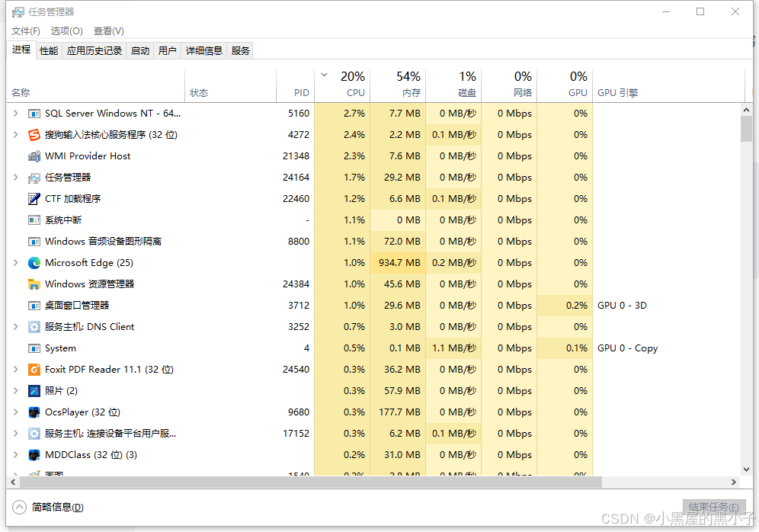Expand the Foxit PDF Reader group
This screenshot has width=759, height=532.
[15, 370]
